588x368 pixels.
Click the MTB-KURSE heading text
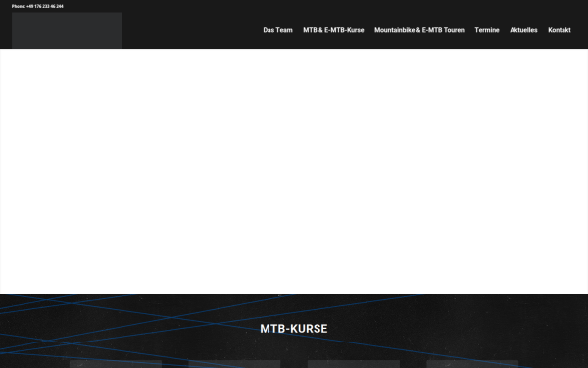point(294,329)
